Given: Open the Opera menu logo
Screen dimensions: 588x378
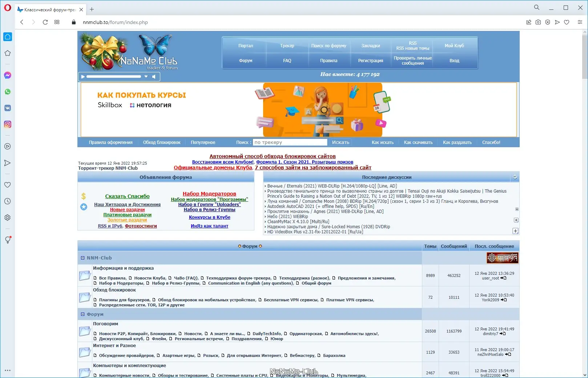Looking at the screenshot, I should pos(7,8).
